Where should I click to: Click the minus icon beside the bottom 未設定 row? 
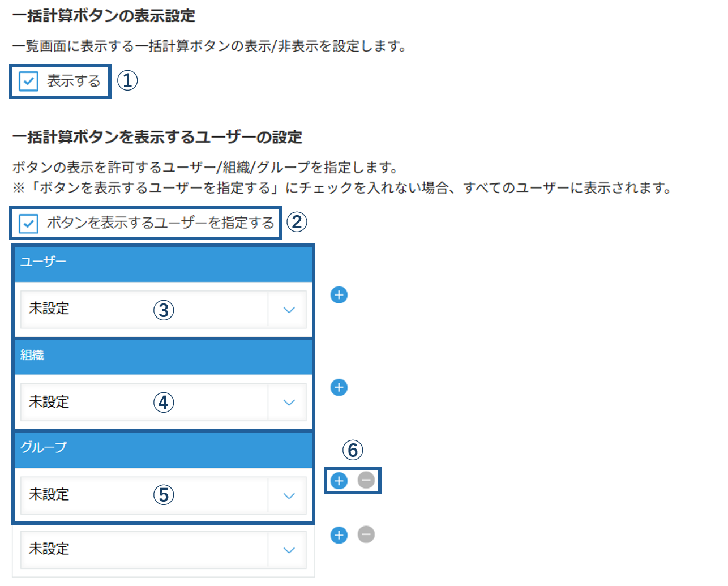coord(366,534)
